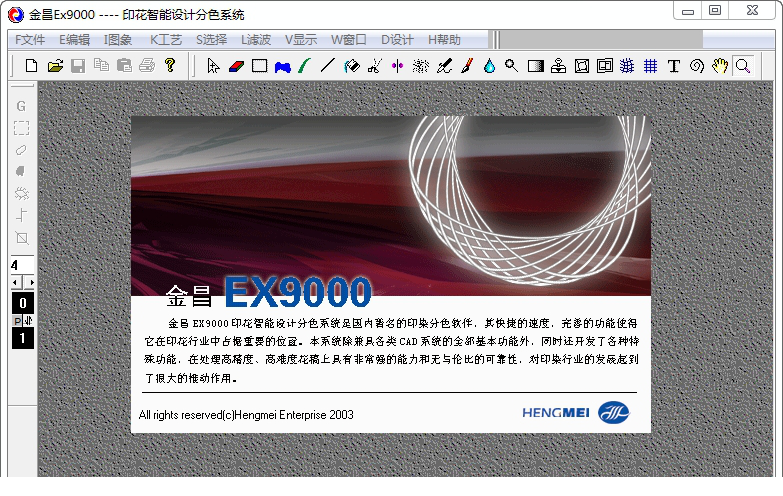Click the HENGMEI logo on splash screen
Image resolution: width=783 pixels, height=496 pixels.
[x=576, y=413]
